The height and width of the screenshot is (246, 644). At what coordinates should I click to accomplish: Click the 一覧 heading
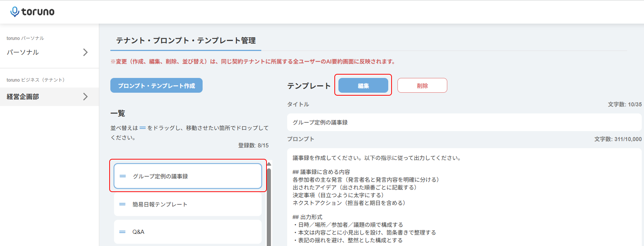click(x=118, y=113)
